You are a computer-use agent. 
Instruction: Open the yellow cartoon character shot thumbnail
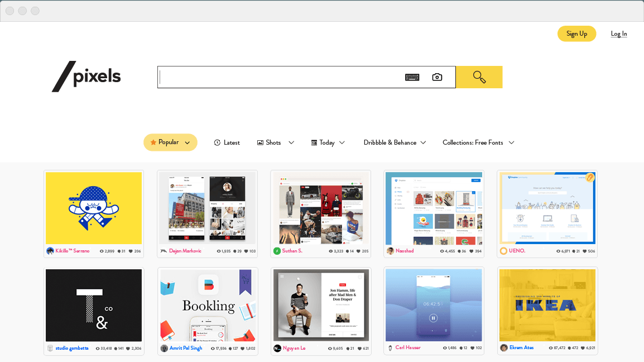pos(94,208)
